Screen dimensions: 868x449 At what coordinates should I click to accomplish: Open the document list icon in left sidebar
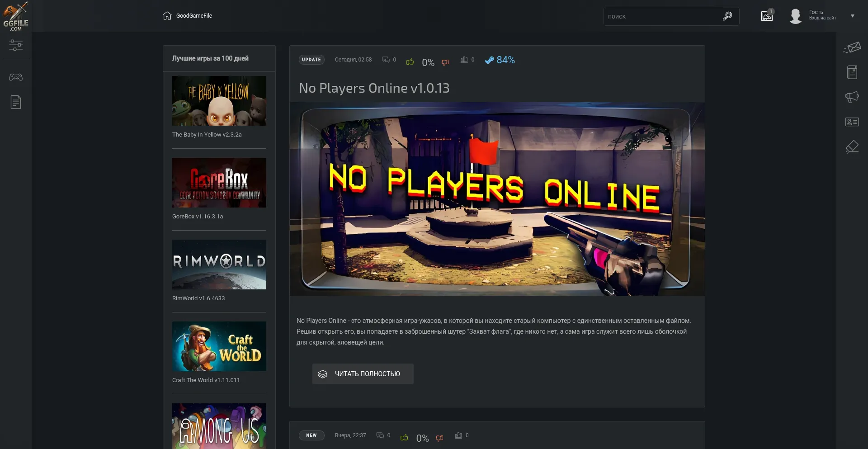(16, 102)
